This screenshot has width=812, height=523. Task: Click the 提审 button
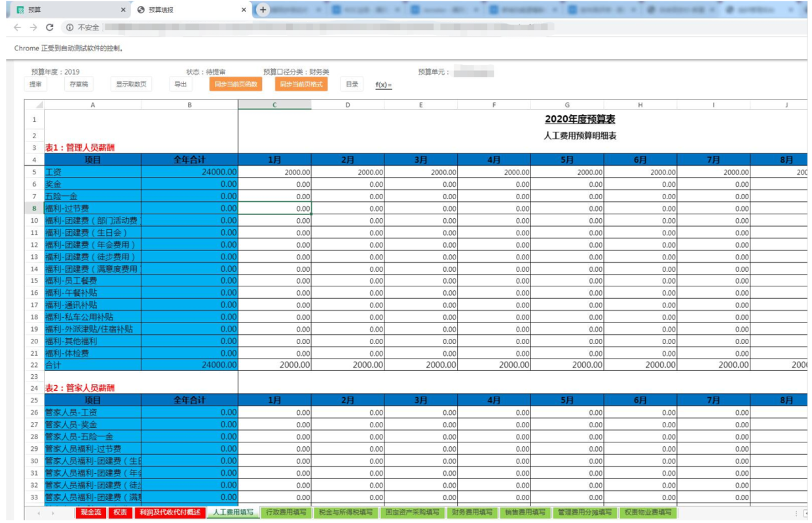(35, 85)
